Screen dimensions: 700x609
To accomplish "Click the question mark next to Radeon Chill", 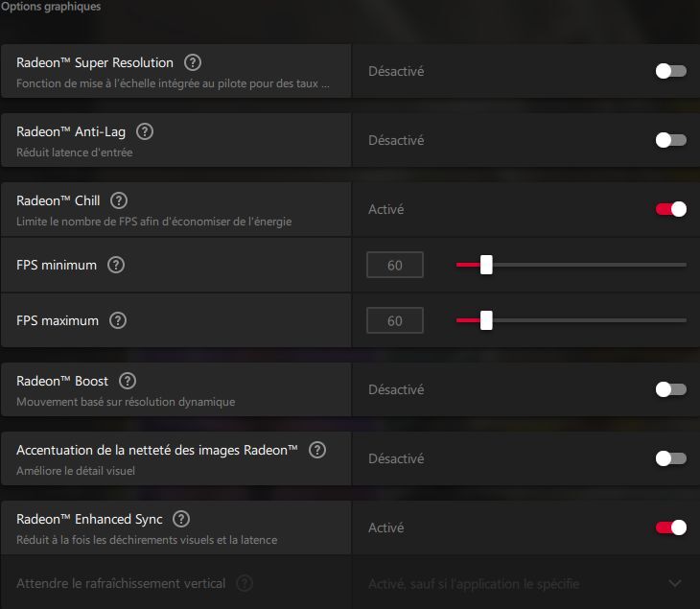I will pos(119,200).
